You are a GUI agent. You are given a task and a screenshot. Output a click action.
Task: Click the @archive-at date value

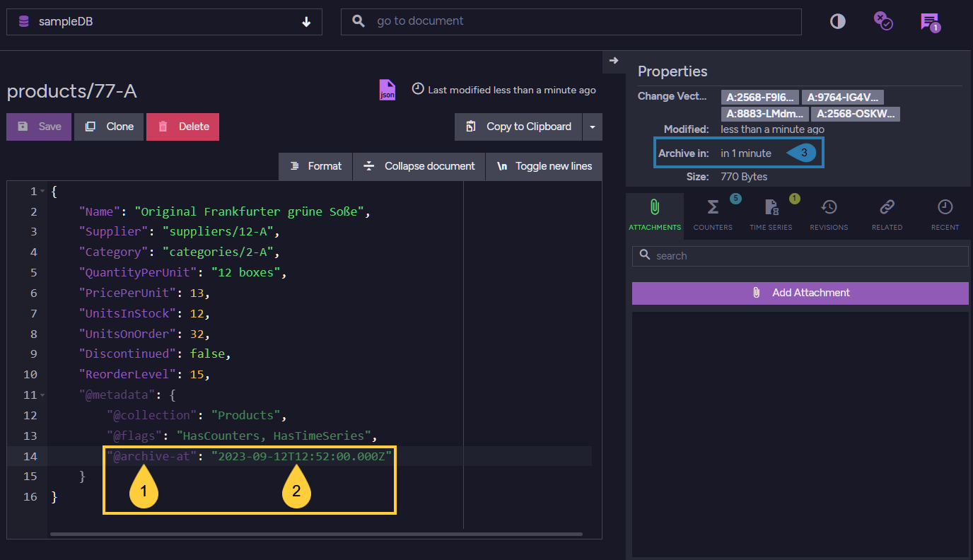(302, 457)
